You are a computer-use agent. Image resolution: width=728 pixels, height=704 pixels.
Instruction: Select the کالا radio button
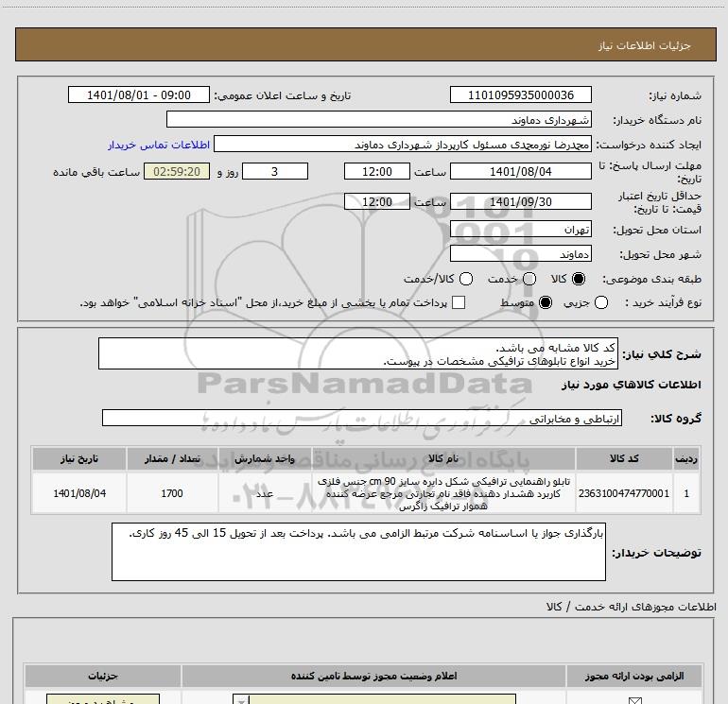pyautogui.click(x=579, y=279)
